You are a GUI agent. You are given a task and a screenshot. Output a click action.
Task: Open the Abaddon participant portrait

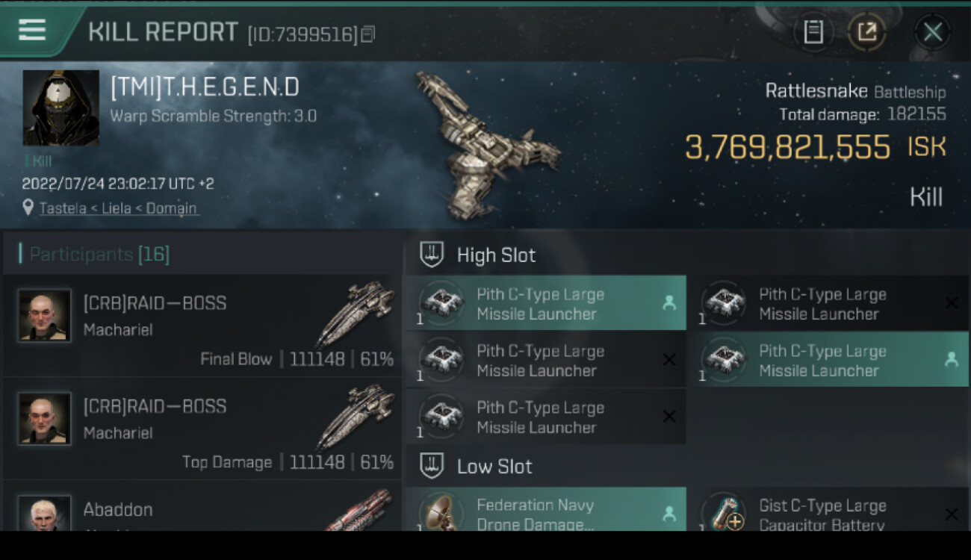coord(44,514)
